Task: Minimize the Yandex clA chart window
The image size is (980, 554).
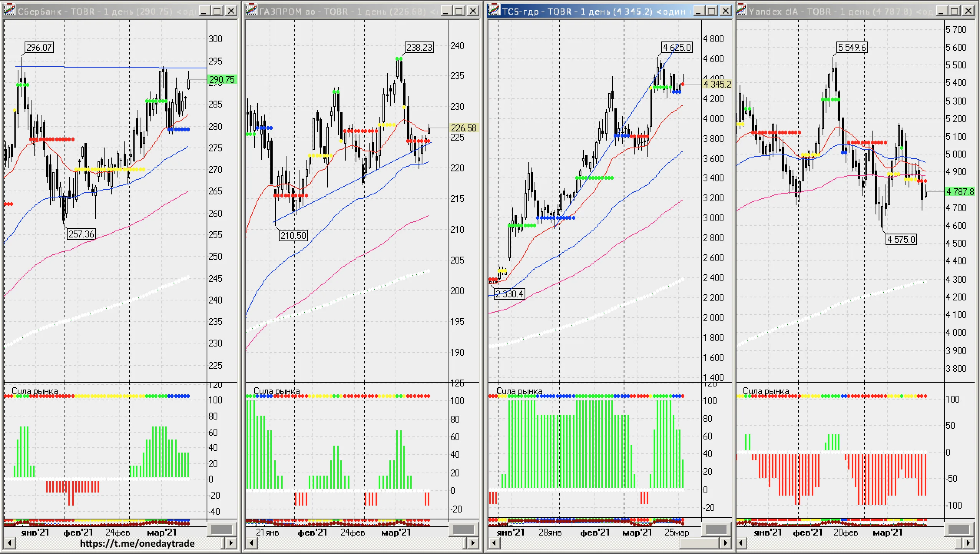Action: click(x=941, y=11)
